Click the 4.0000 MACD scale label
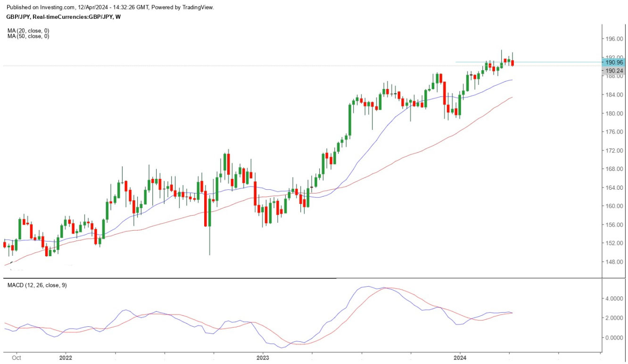This screenshot has width=628, height=364. pyautogui.click(x=614, y=299)
